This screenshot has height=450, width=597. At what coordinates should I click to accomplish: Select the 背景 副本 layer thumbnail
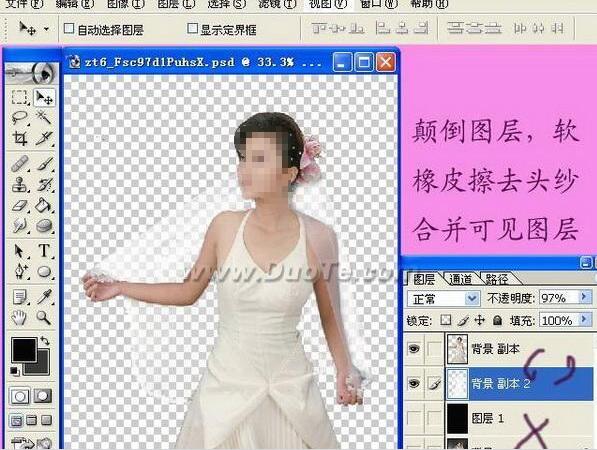pos(457,348)
